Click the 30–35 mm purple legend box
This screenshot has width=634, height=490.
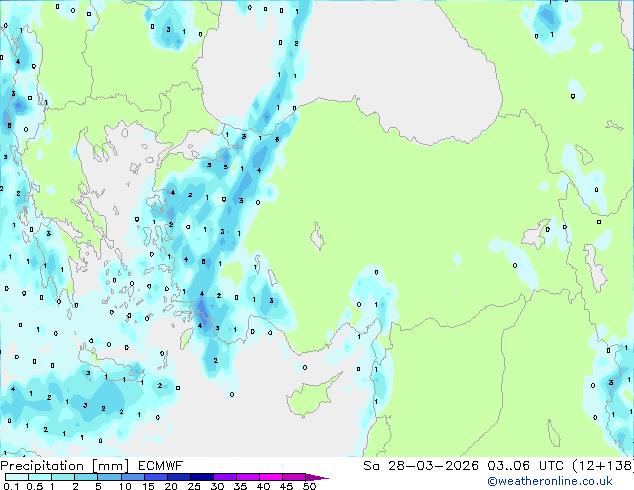point(225,477)
